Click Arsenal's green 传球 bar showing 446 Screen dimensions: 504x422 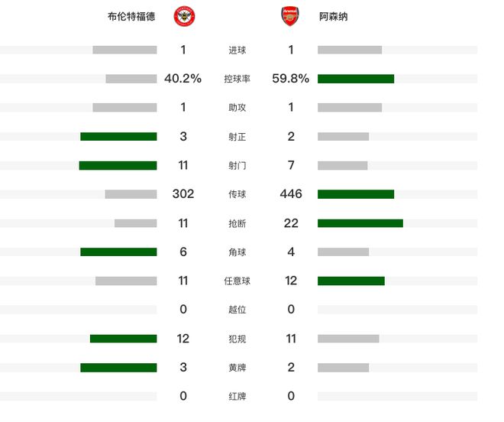point(356,194)
